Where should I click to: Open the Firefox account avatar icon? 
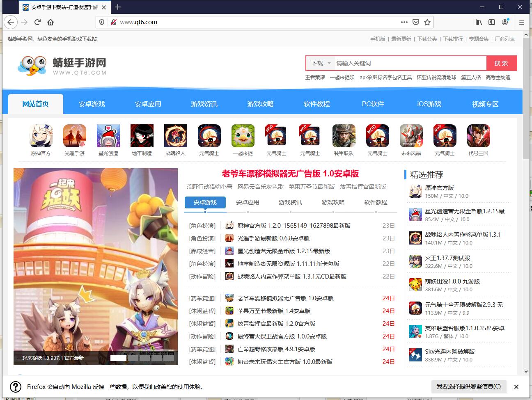[505, 22]
